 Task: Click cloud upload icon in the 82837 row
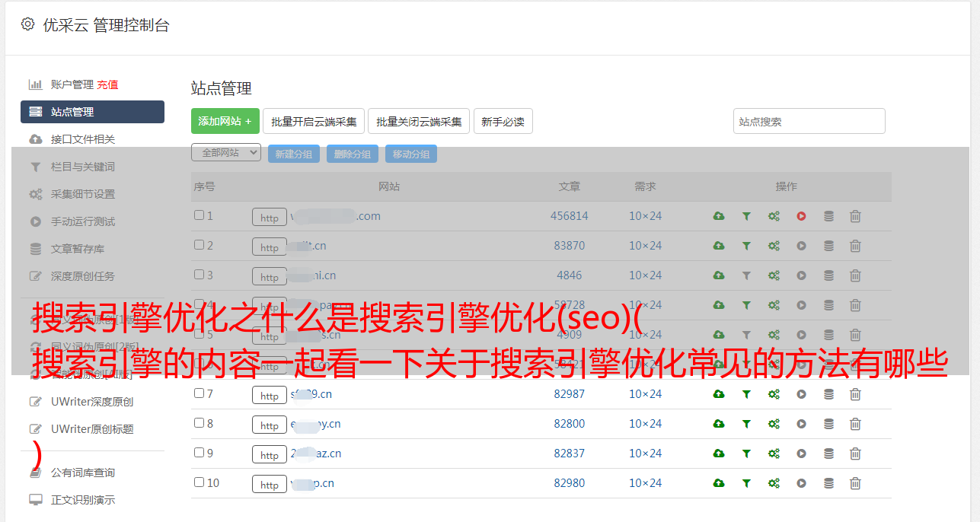[719, 454]
